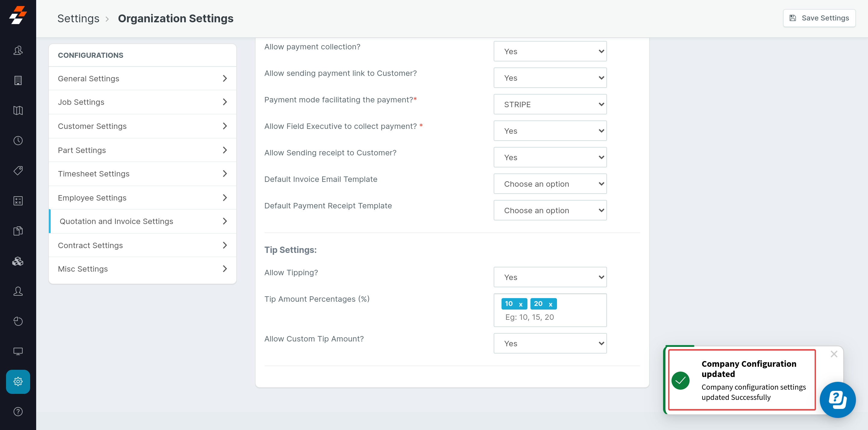
Task: Click the Save Settings button
Action: pos(819,18)
